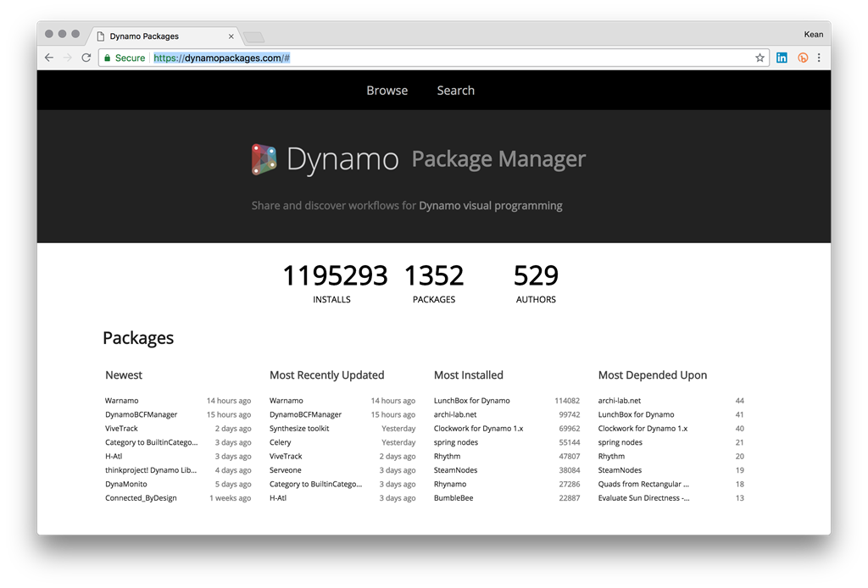Click the Kean profile button
868x588 pixels.
[812, 34]
